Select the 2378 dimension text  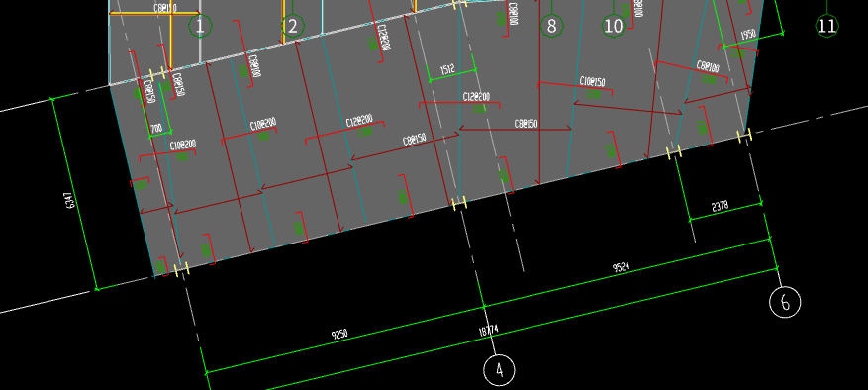(x=721, y=207)
